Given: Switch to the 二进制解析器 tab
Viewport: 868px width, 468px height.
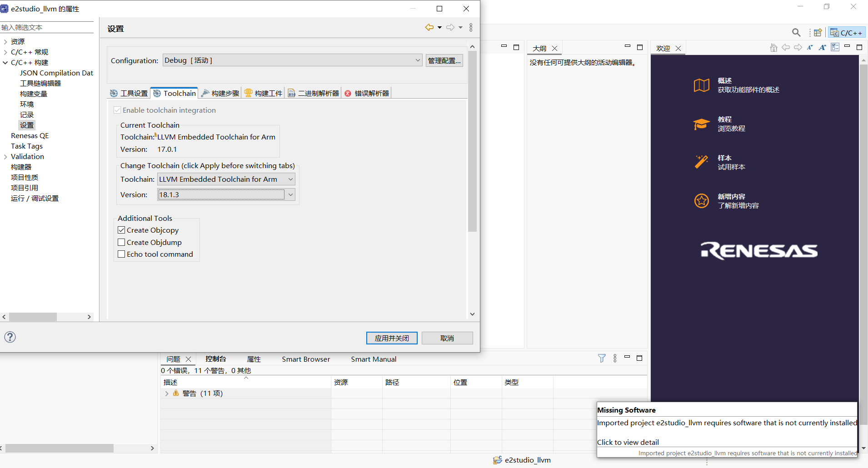Looking at the screenshot, I should [314, 93].
